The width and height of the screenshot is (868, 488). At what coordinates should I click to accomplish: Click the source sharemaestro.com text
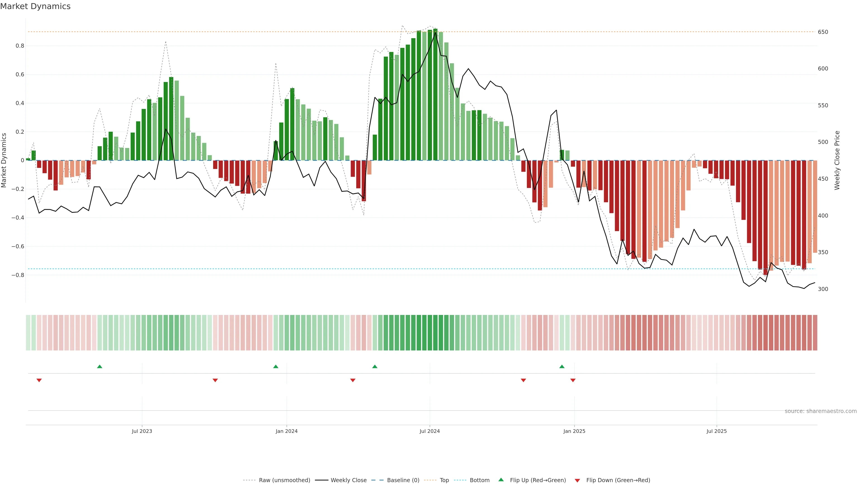point(821,411)
